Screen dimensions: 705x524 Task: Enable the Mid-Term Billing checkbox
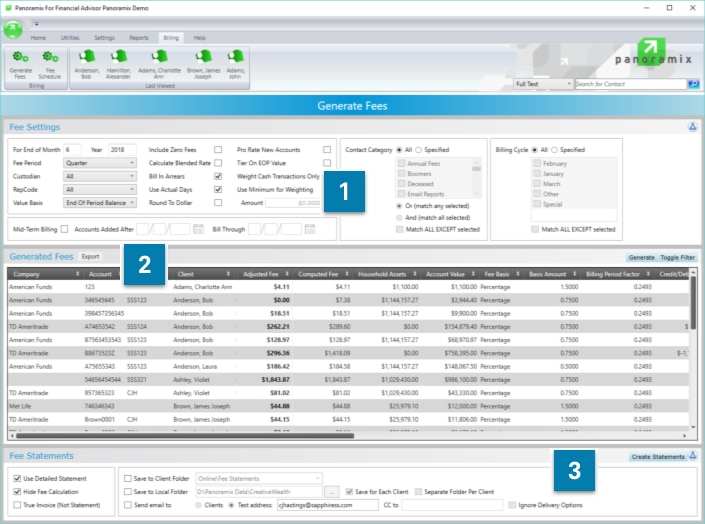[65, 229]
